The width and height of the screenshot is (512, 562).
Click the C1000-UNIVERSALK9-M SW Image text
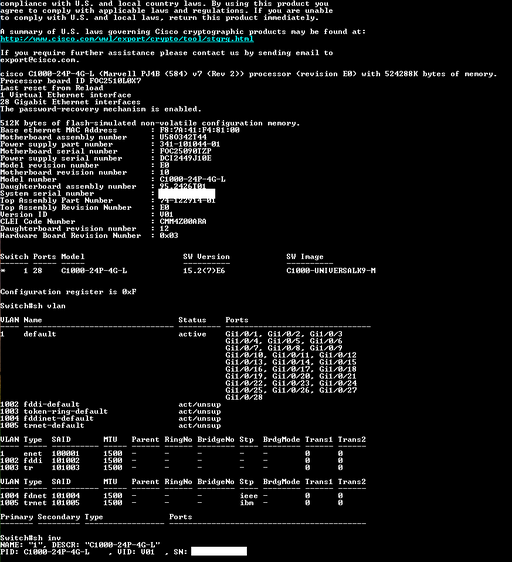331,271
